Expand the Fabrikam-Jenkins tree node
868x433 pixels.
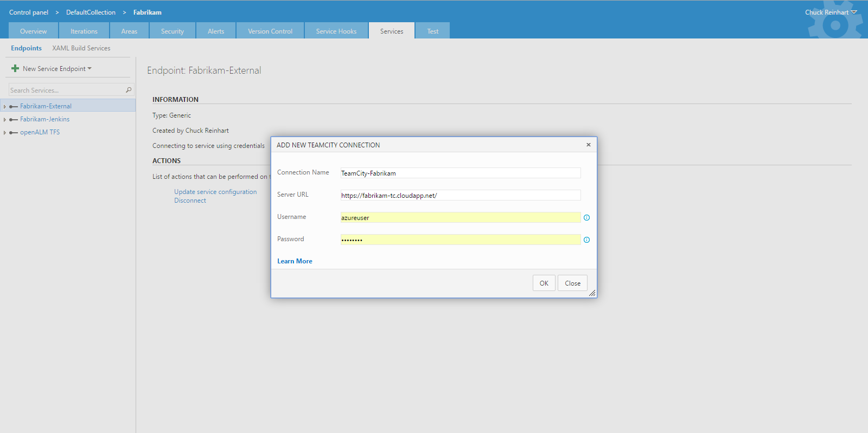(5, 119)
